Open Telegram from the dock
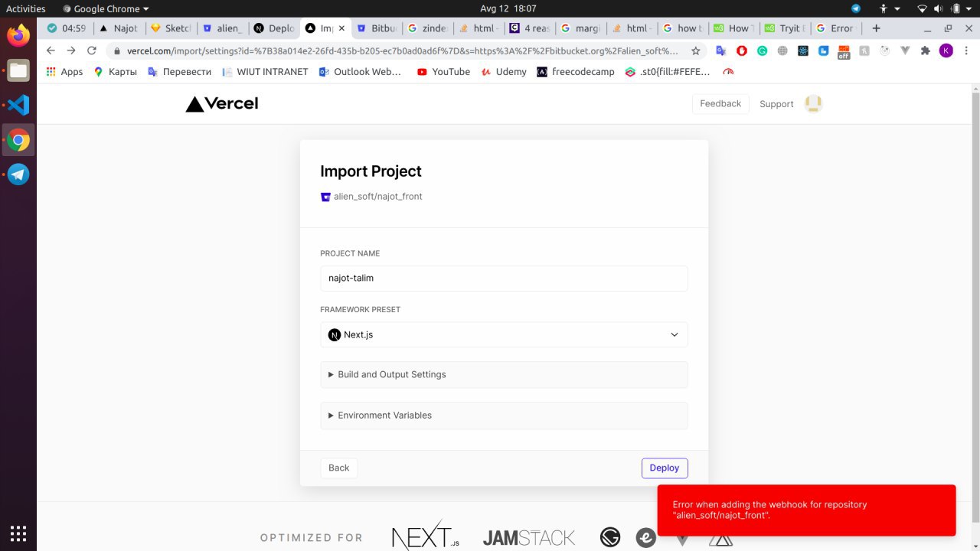980x551 pixels. 18,174
